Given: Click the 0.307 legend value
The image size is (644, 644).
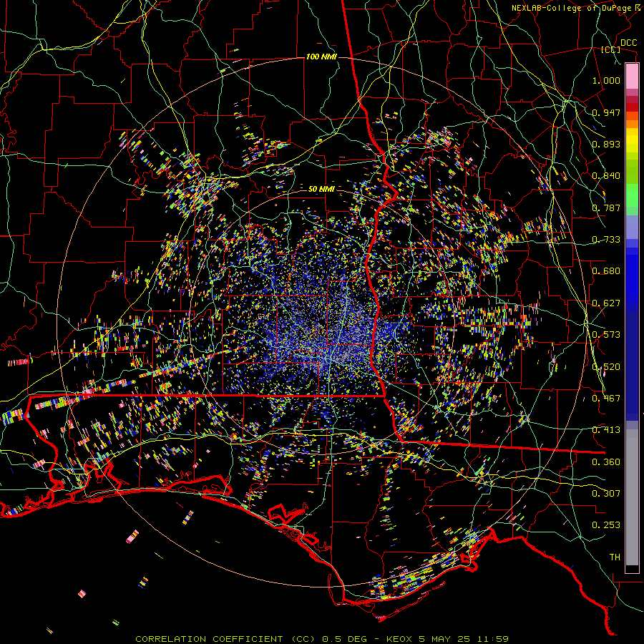Looking at the screenshot, I should click(606, 493).
